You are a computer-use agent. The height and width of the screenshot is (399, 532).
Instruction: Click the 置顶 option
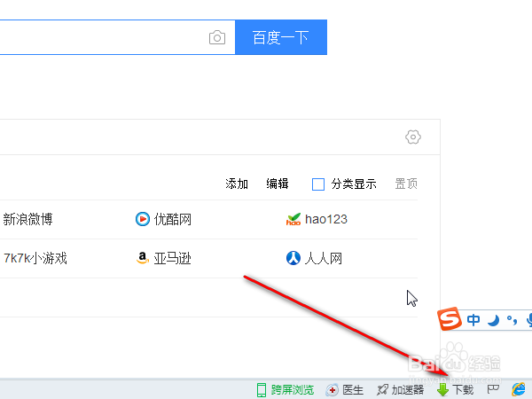pyautogui.click(x=406, y=184)
